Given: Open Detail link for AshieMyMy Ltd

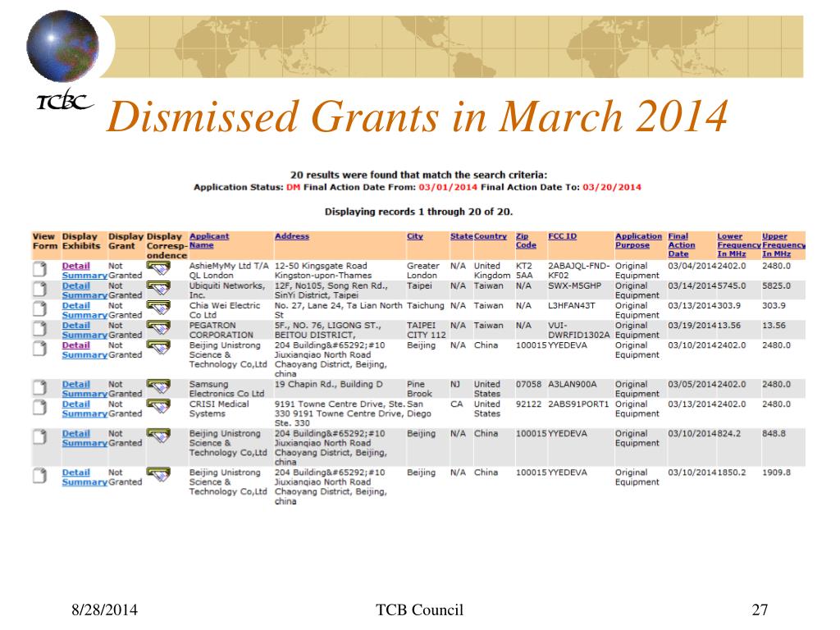Looking at the screenshot, I should tap(76, 266).
